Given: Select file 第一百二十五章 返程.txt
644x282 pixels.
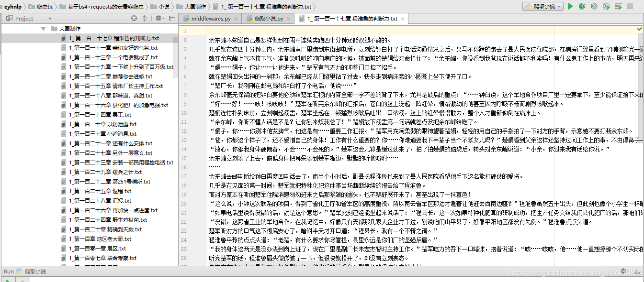Looking at the screenshot, I should (x=96, y=191).
